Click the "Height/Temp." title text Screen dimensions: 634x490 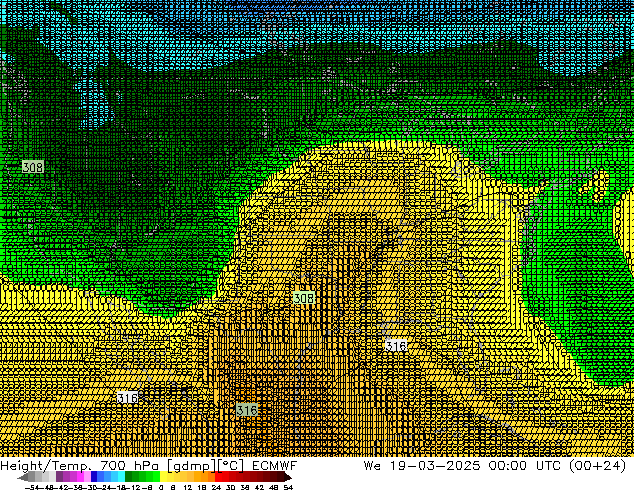(x=46, y=465)
